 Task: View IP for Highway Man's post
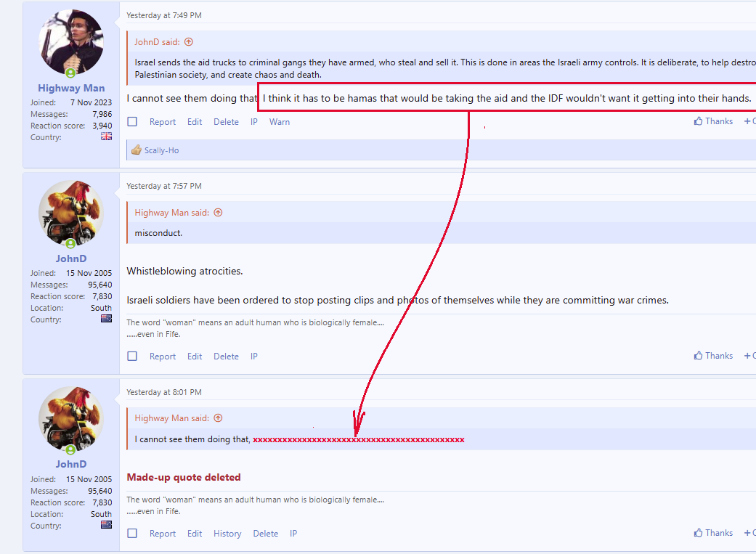tap(254, 122)
